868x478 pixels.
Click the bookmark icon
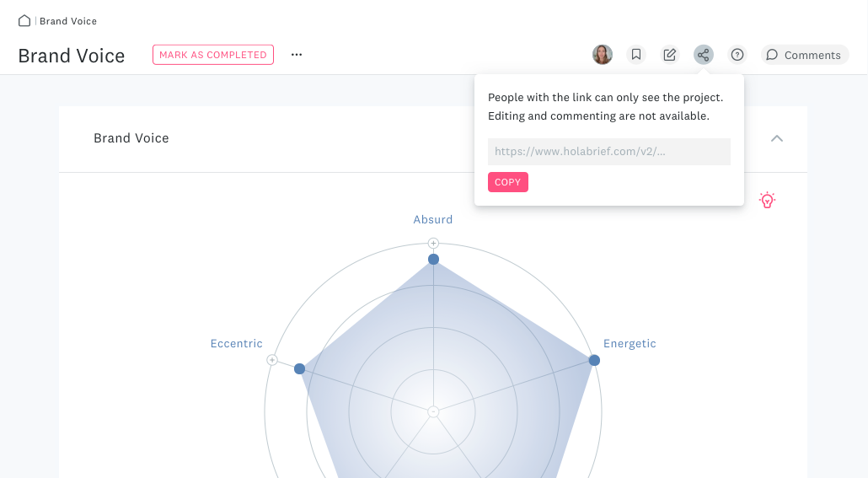click(636, 55)
